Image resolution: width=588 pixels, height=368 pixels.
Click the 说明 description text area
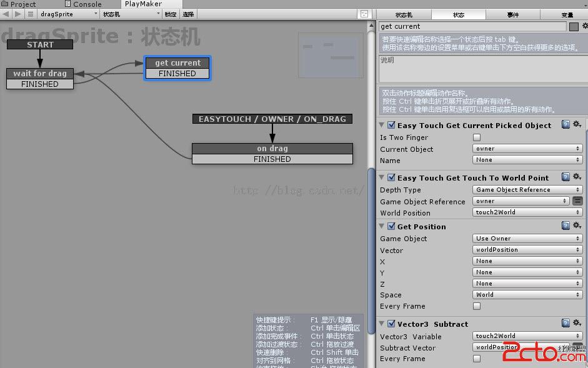[484, 69]
